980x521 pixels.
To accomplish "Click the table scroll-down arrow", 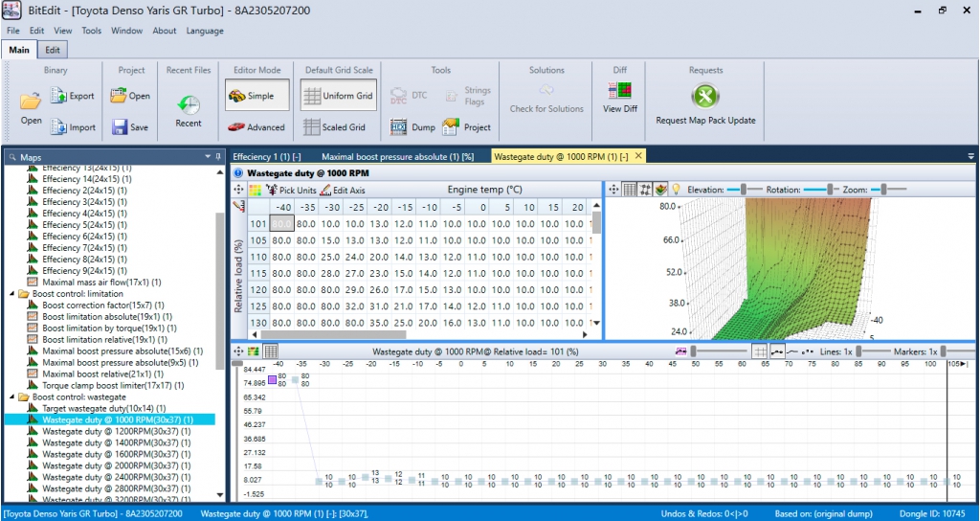I will coord(597,323).
